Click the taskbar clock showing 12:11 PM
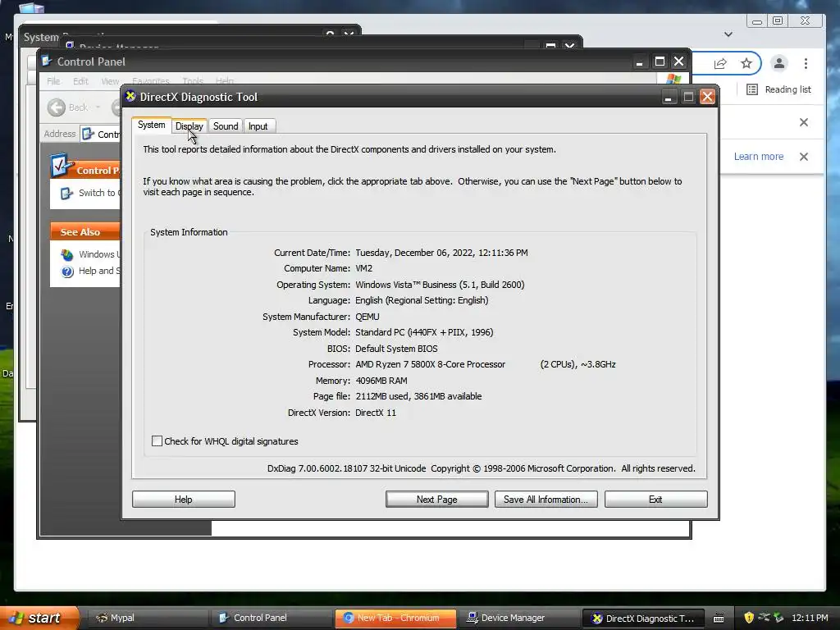 (810, 618)
